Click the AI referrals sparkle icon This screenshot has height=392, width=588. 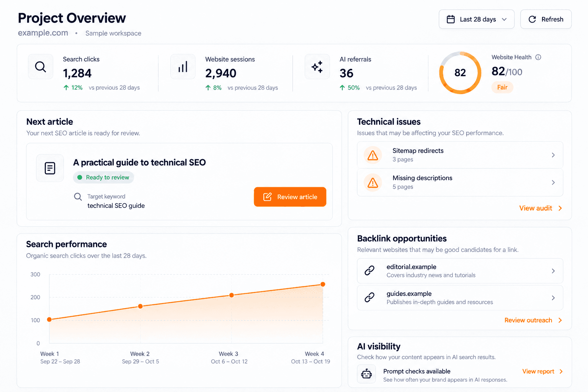click(317, 67)
